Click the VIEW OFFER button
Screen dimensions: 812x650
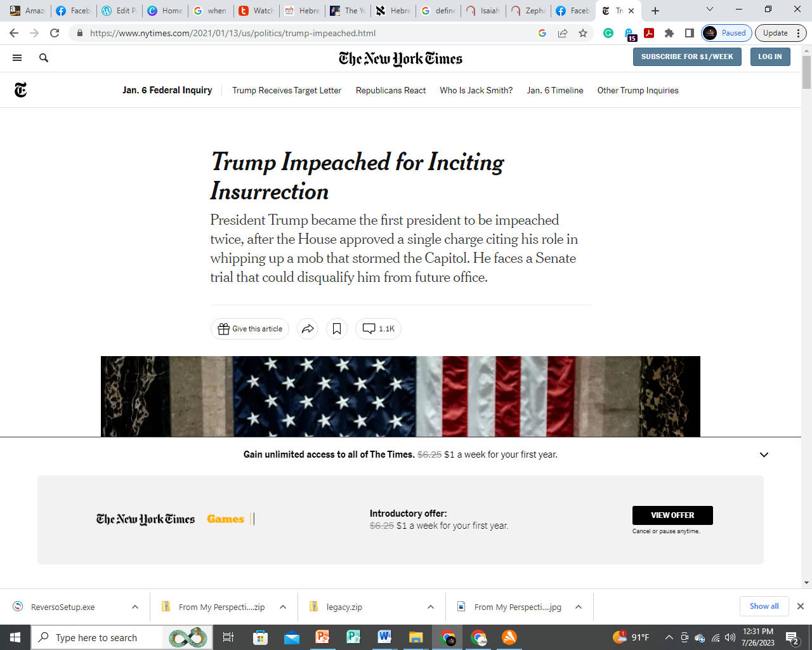point(672,515)
